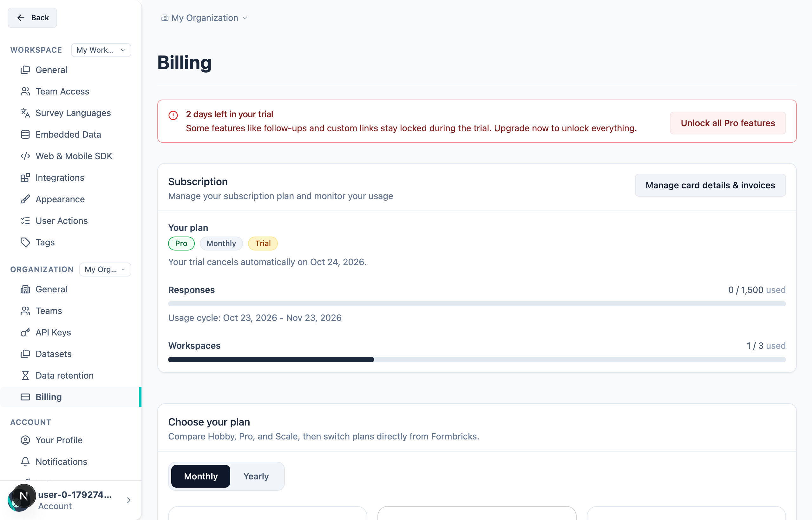Click the Embedded Data database icon
The image size is (812, 520).
coord(25,135)
